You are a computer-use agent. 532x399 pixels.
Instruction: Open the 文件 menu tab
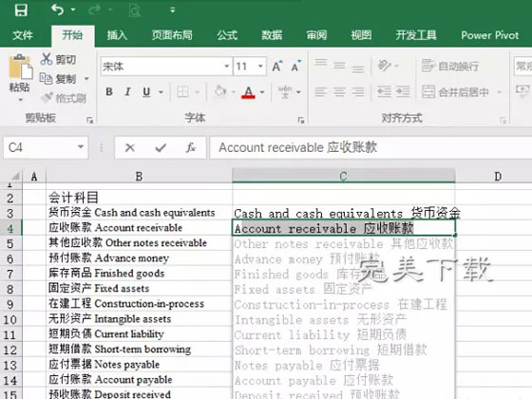coord(23,35)
